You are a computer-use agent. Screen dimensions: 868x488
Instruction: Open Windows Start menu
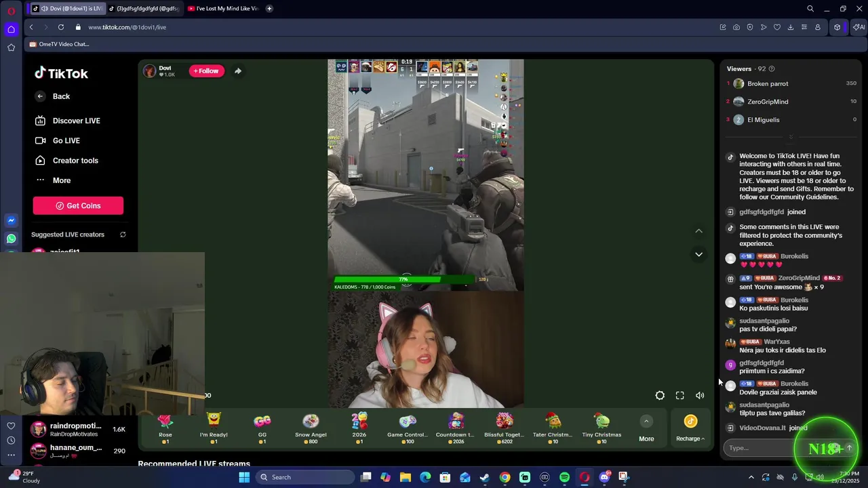click(x=244, y=477)
